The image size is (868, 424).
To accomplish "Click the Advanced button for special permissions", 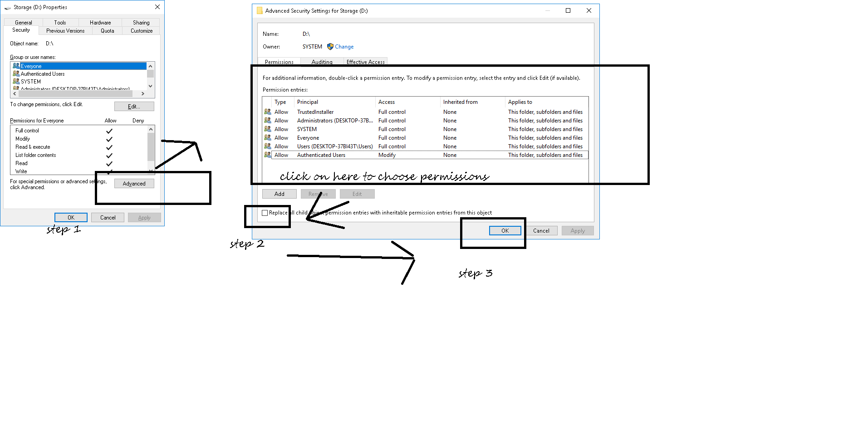I will pyautogui.click(x=134, y=184).
